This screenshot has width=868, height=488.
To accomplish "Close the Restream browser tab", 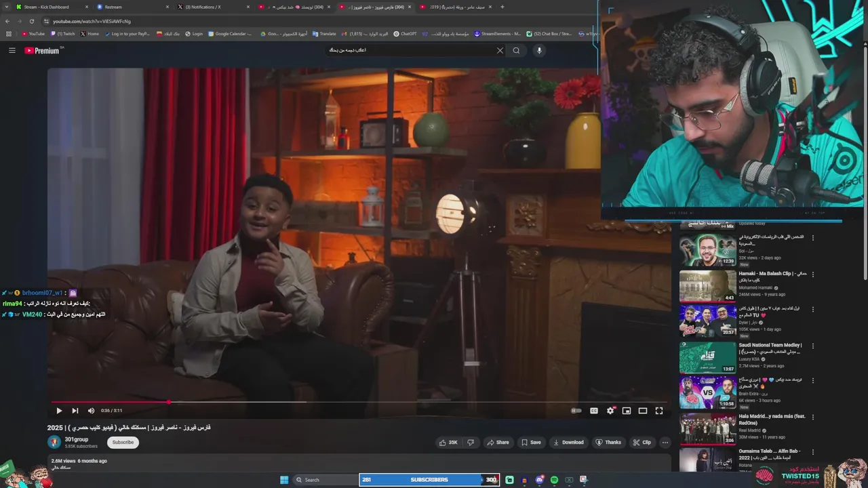I will [x=167, y=7].
